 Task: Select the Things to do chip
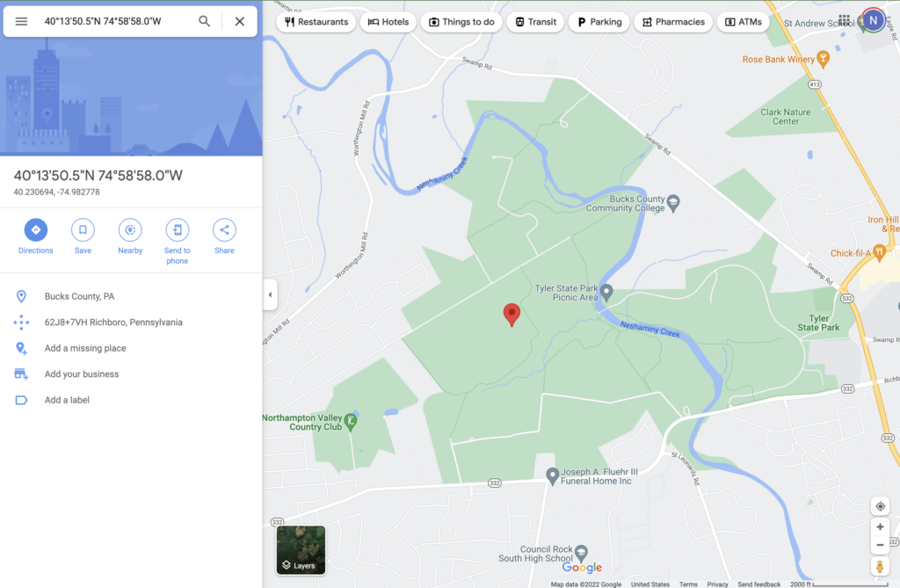click(462, 22)
